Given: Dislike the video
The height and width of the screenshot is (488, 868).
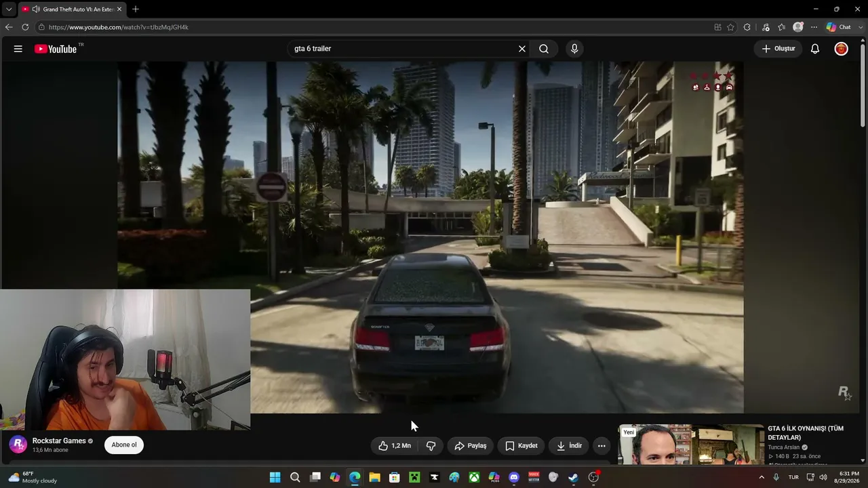Looking at the screenshot, I should click(x=431, y=446).
